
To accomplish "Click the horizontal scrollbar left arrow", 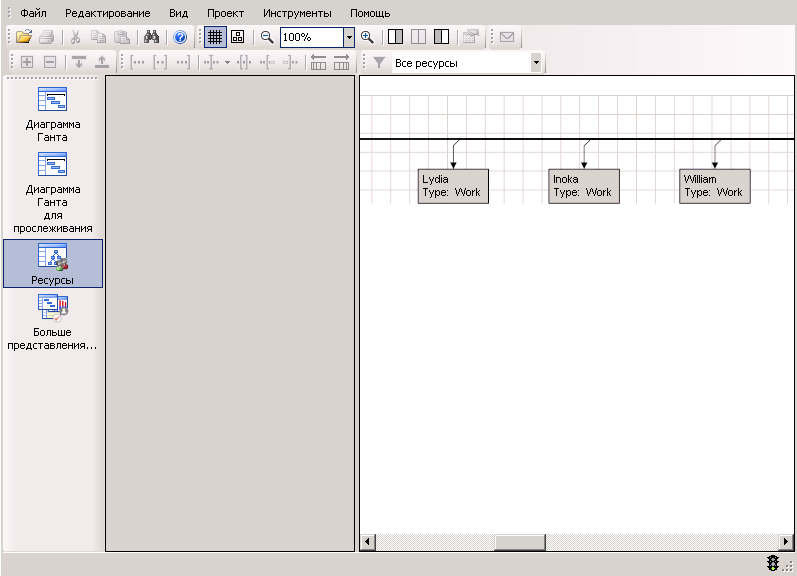I will [x=367, y=542].
